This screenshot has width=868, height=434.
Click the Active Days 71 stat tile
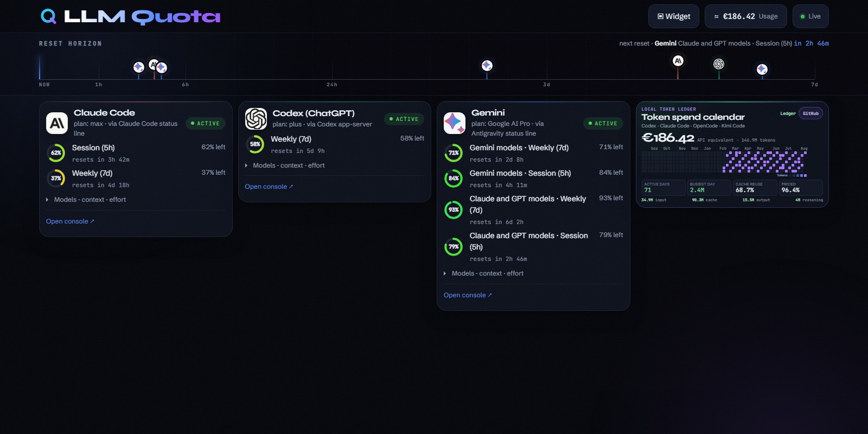[663, 188]
